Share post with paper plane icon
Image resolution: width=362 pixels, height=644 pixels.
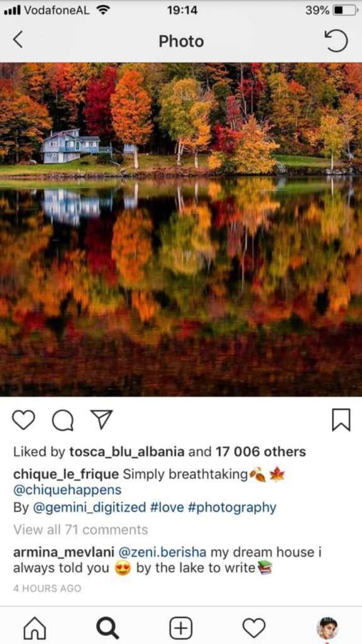(x=101, y=419)
